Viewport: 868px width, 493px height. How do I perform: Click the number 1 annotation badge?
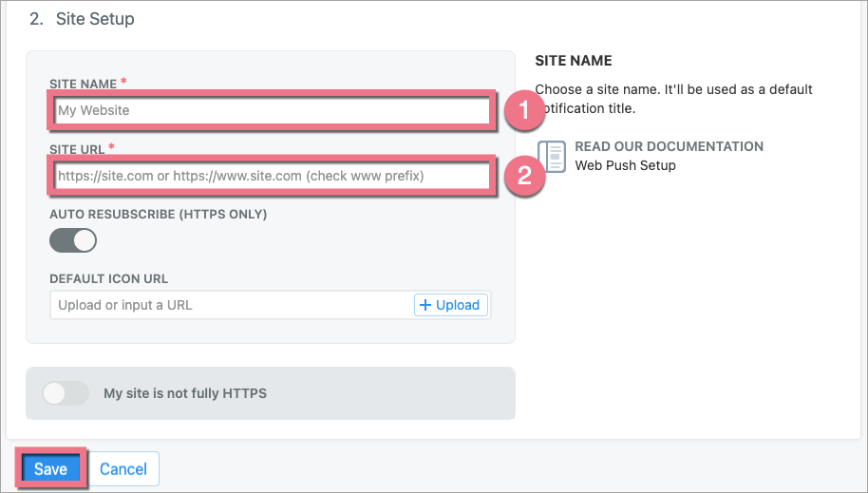[523, 111]
